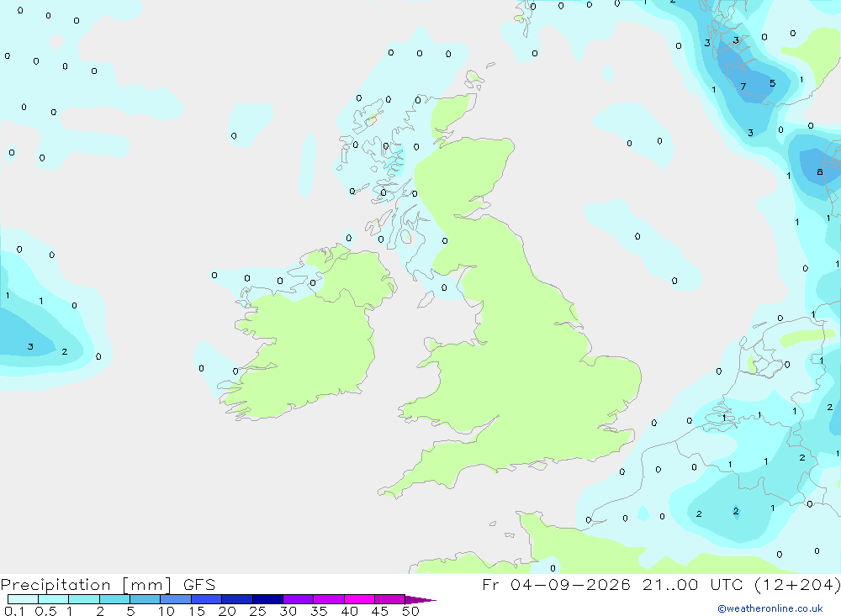Pick the lightest cyan 0.1–0.5 mm legend swatch
This screenshot has width=841, height=616.
pos(23,599)
